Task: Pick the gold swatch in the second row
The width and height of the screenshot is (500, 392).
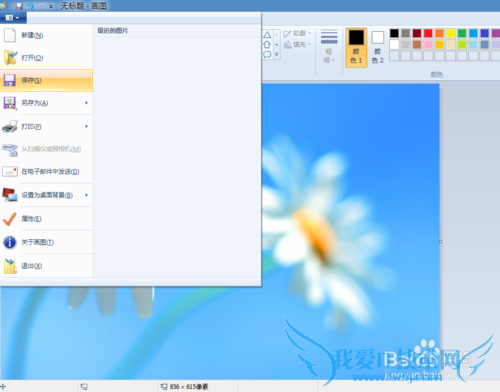Action: (440, 44)
